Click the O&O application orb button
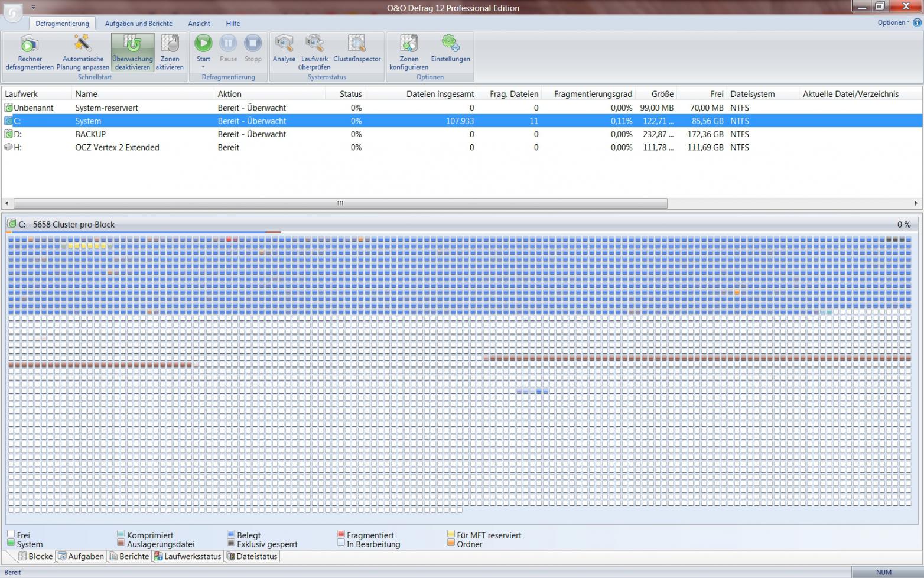Image resolution: width=924 pixels, height=578 pixels. click(13, 13)
